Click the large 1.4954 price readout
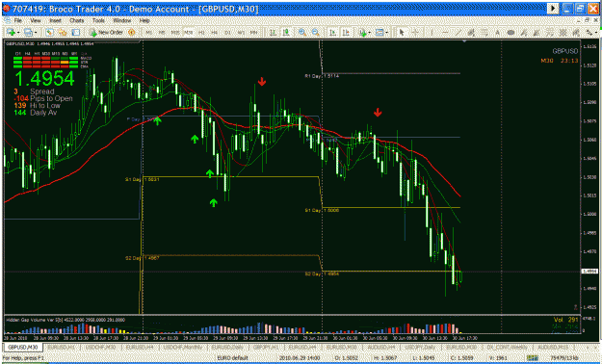Viewport: 602px width, 364px height. (x=44, y=78)
